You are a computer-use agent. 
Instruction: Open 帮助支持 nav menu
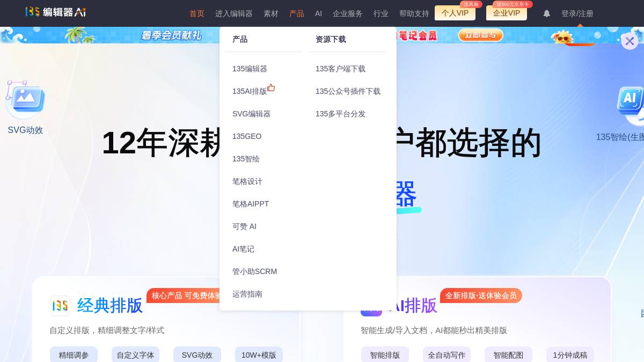point(414,13)
